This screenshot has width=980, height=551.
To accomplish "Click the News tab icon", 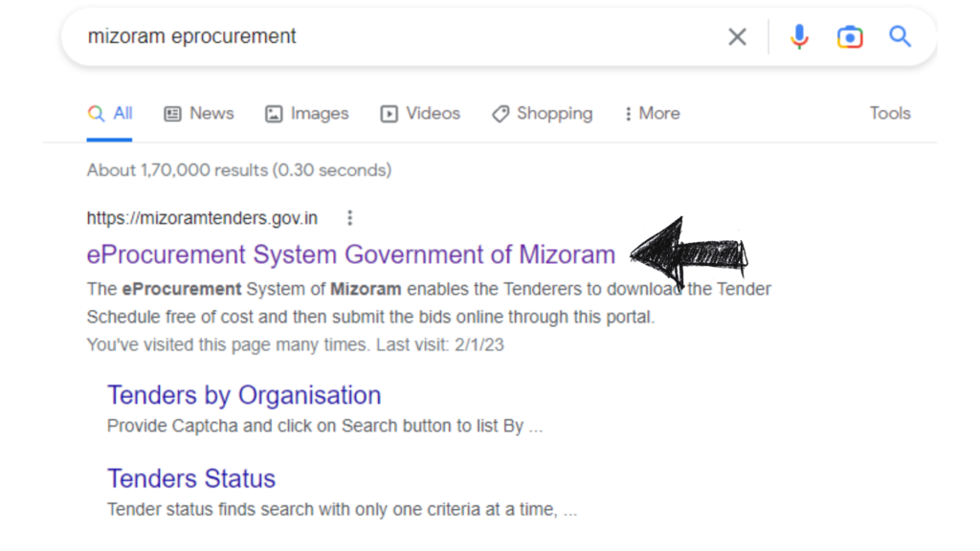I will (172, 114).
